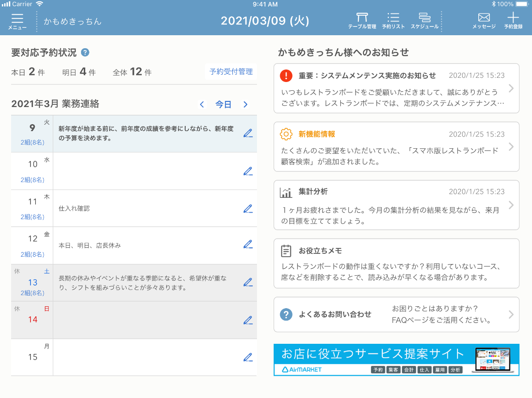This screenshot has height=398, width=532.
Task: Open よくあるお問い合わせ via its chevron
Action: (x=511, y=315)
